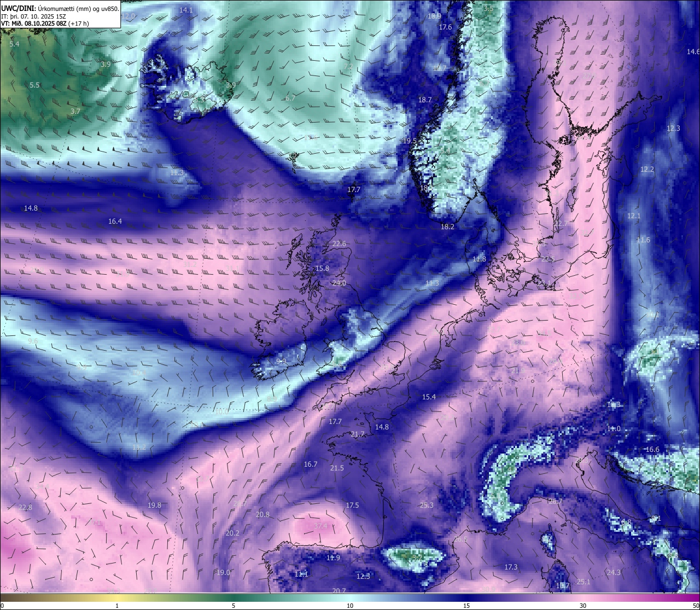The image size is (700, 610).
Task: Click the legend tick label 30
Action: point(583,606)
